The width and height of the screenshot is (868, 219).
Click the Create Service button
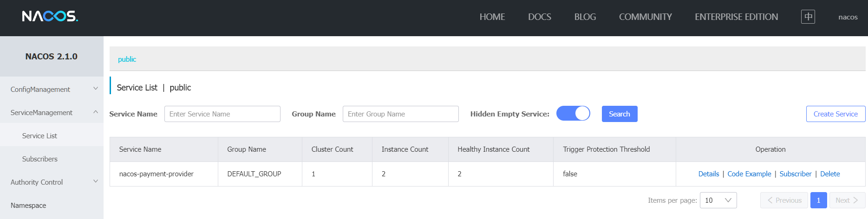point(835,114)
